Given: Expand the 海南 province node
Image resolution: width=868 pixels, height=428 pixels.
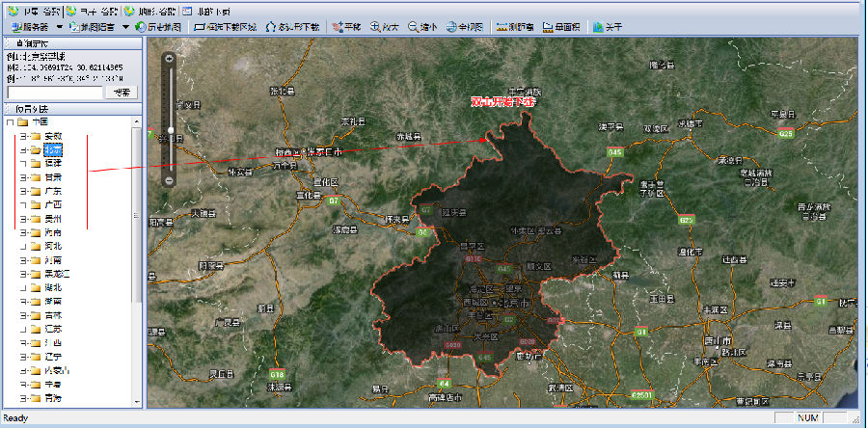Looking at the screenshot, I should [x=23, y=232].
